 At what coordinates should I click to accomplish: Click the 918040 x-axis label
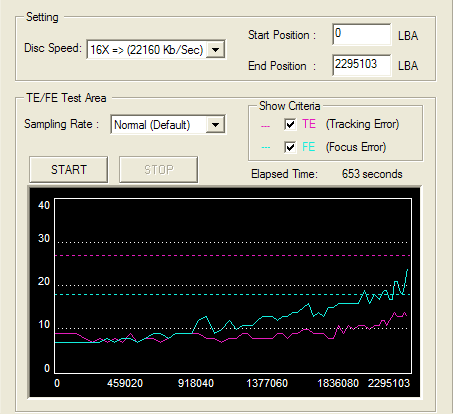coord(196,383)
